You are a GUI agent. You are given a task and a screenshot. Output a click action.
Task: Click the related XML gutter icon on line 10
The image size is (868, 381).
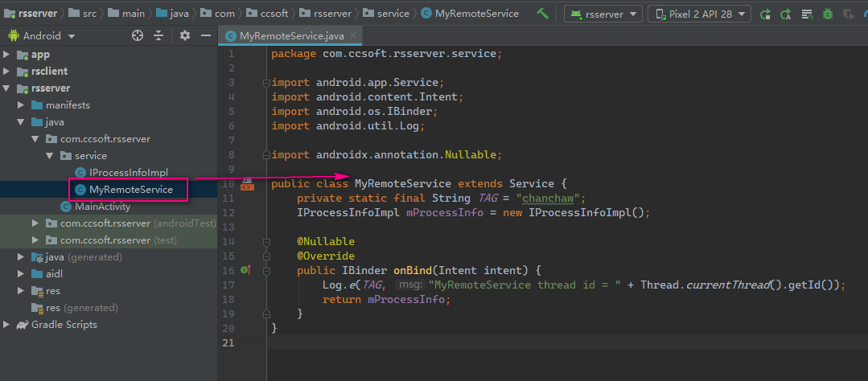(x=247, y=185)
